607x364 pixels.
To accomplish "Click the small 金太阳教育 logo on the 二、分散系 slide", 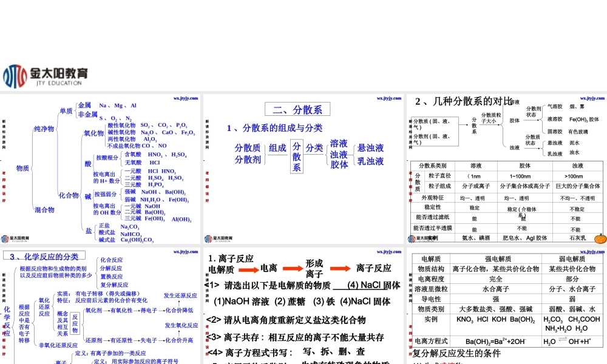I will 219,238.
